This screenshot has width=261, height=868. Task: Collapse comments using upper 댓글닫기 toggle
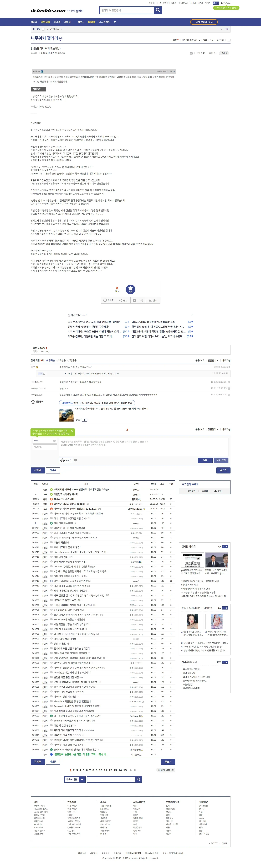click(213, 360)
